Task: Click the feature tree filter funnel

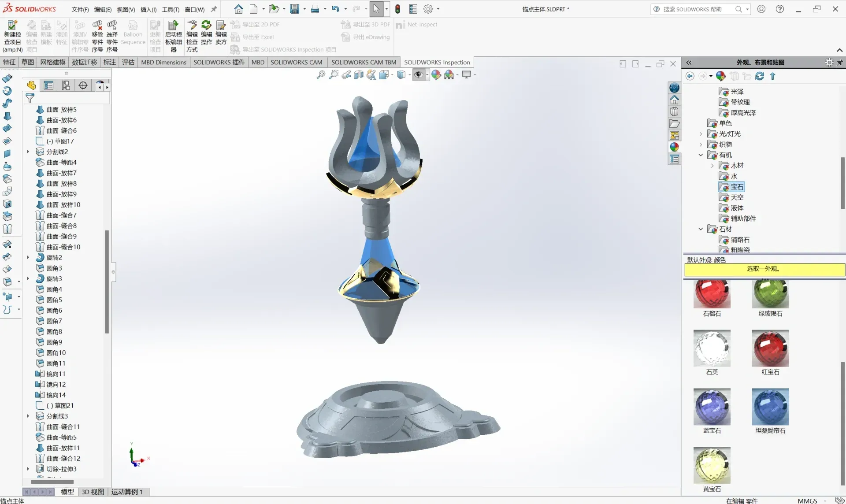Action: point(30,98)
